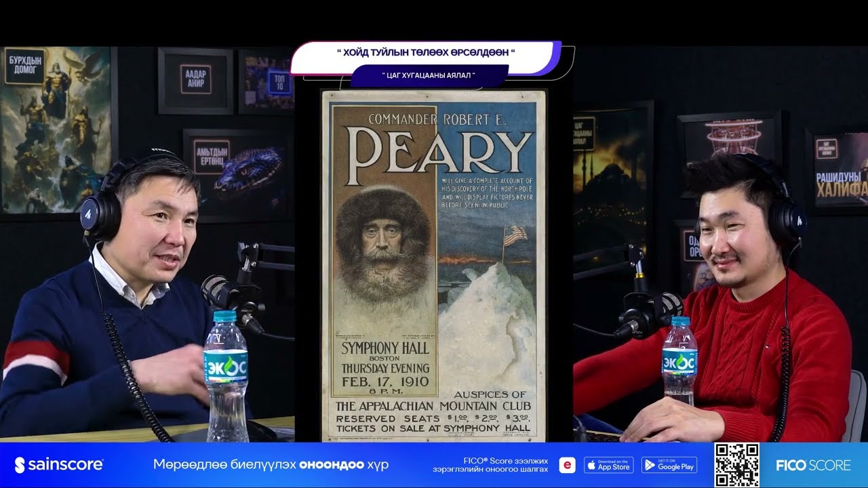Click the Commander Peary poster image
Screen dimensions: 868x488
[x=433, y=265]
